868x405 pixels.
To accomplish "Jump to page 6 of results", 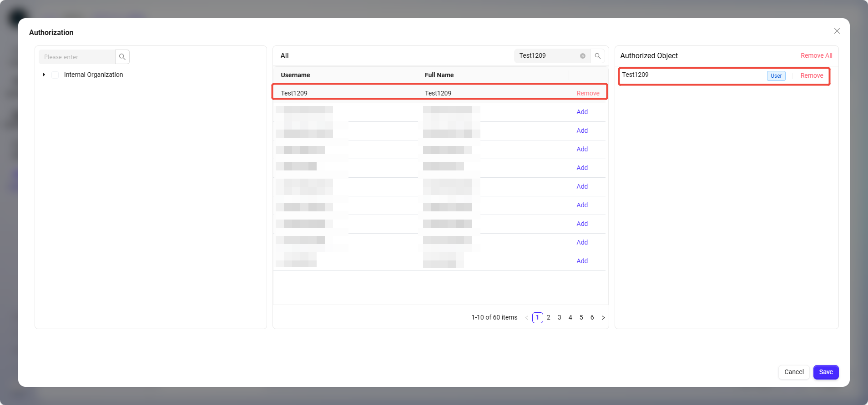I will (x=592, y=318).
